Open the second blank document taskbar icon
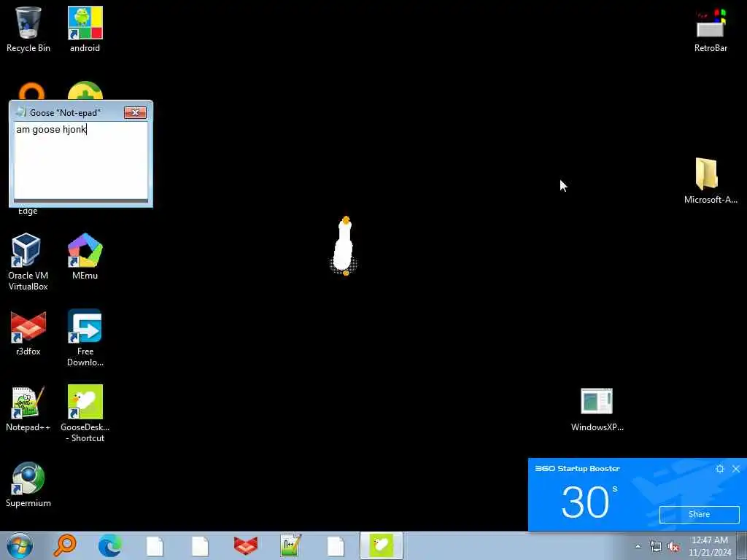The width and height of the screenshot is (747, 560). [200, 546]
